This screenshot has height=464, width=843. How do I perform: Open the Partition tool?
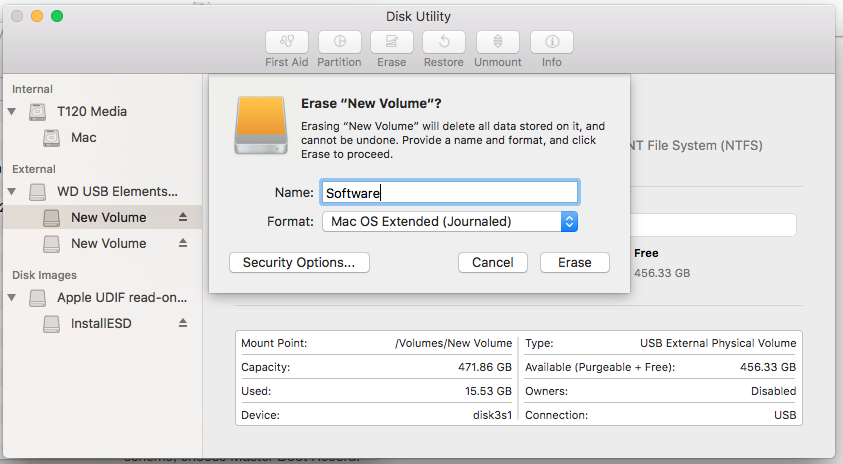339,42
